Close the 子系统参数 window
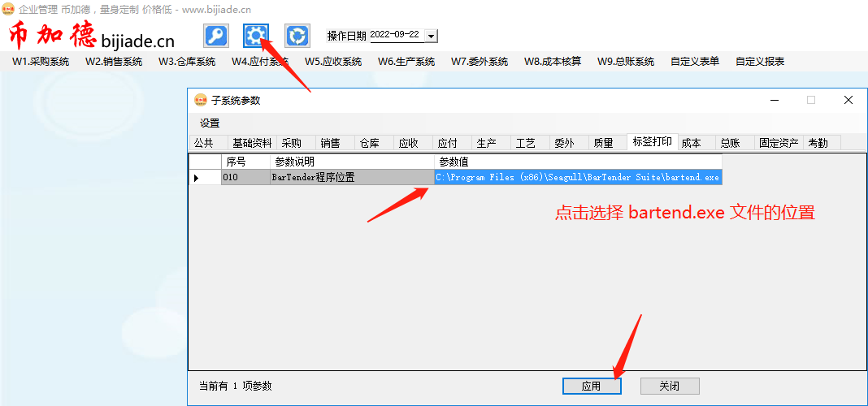 click(x=848, y=100)
